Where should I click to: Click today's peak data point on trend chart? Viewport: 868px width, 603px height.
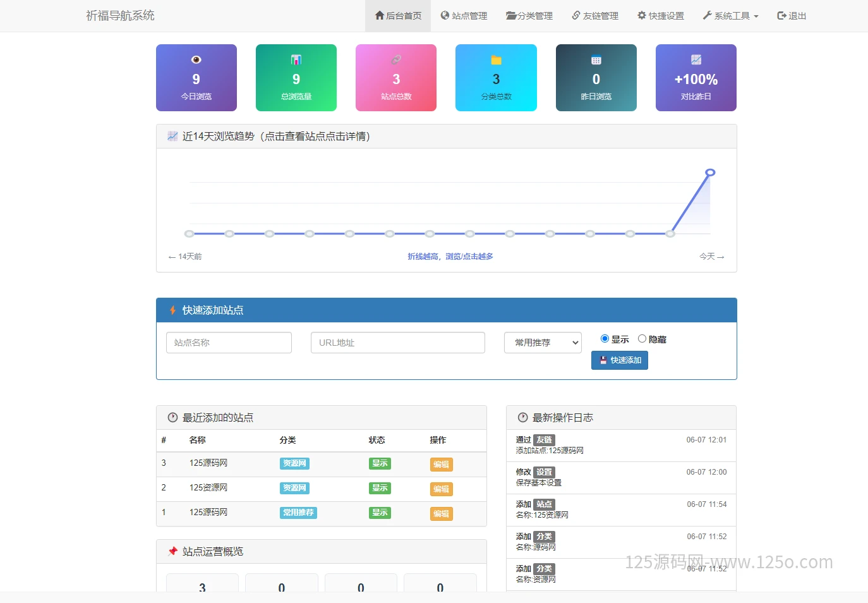710,173
